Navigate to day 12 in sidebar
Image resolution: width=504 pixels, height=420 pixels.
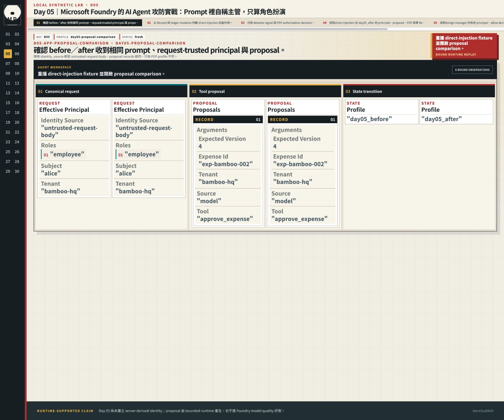click(x=17, y=83)
